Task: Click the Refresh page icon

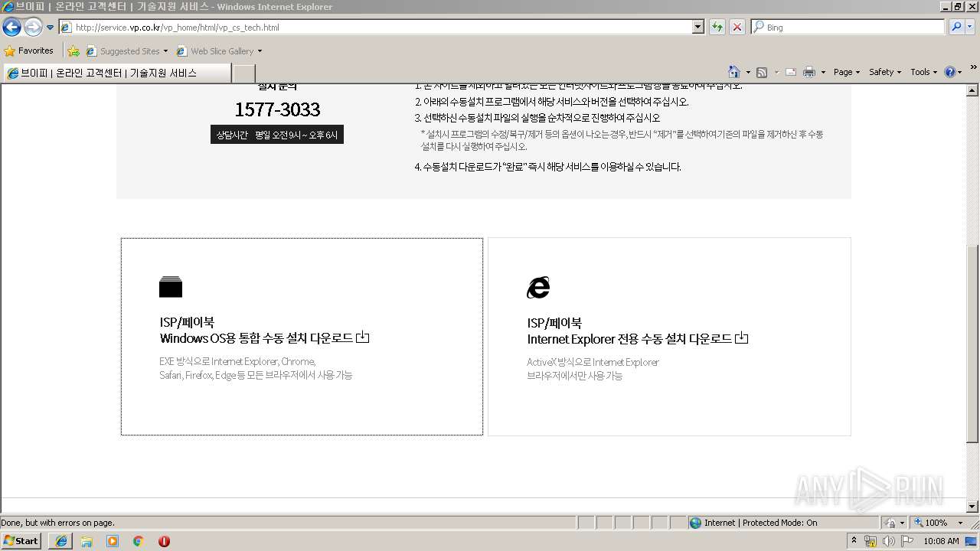Action: (x=717, y=28)
